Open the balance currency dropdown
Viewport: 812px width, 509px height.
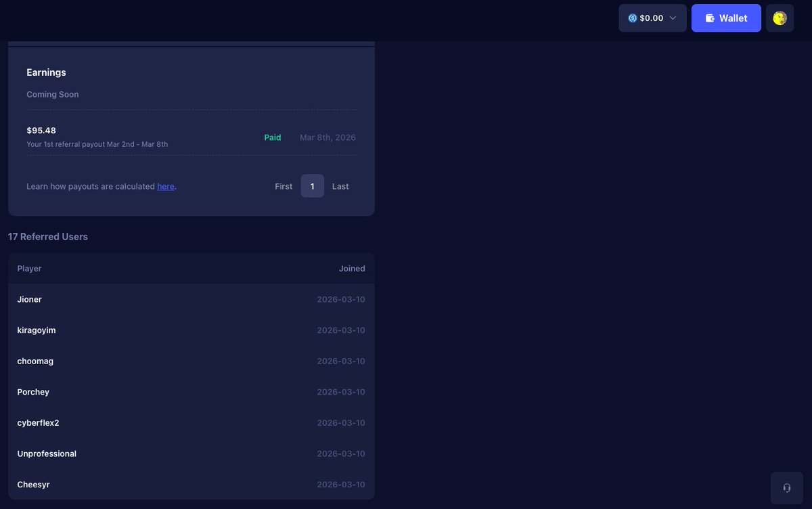tap(652, 18)
